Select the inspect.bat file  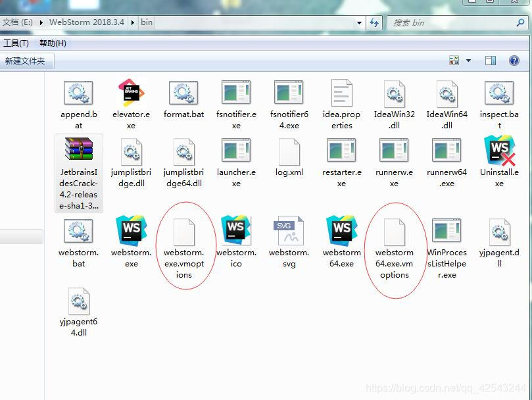499,105
